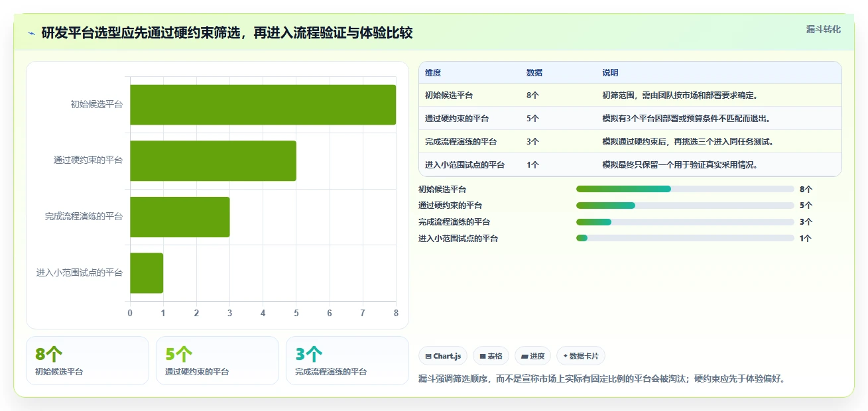Screen dimensions: 868x411
Task: Select the 表格 chip
Action: [491, 356]
